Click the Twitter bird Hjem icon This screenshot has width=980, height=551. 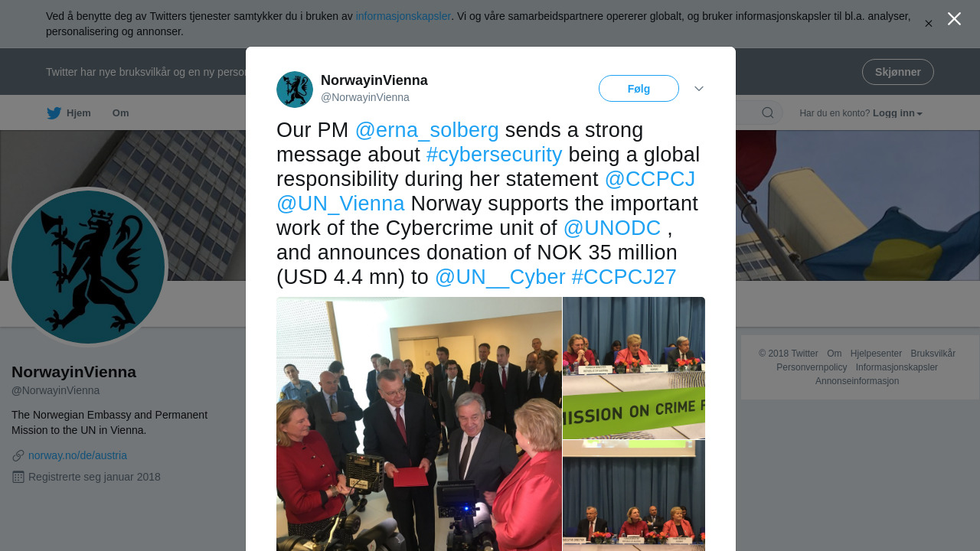54,113
